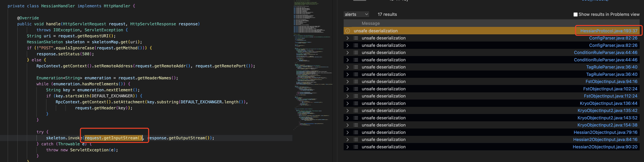The height and width of the screenshot is (162, 644).
Task: Expand the KryoObjectInput2.java:135:42 alert row
Action: coord(347,111)
